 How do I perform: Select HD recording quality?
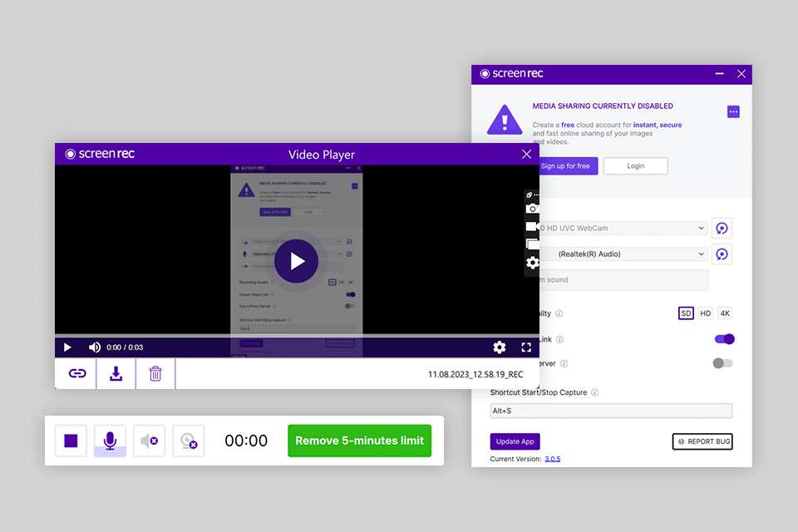click(x=706, y=313)
